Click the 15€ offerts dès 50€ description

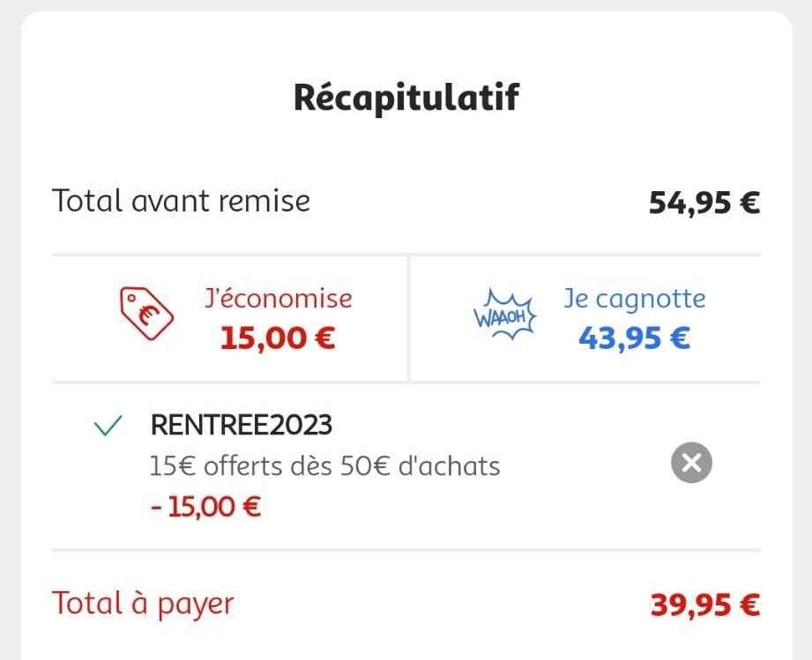324,466
